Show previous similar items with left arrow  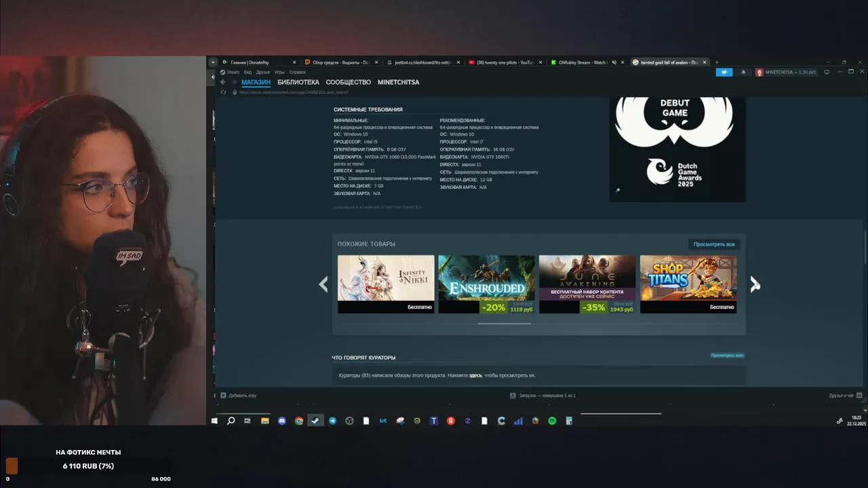[x=323, y=284]
